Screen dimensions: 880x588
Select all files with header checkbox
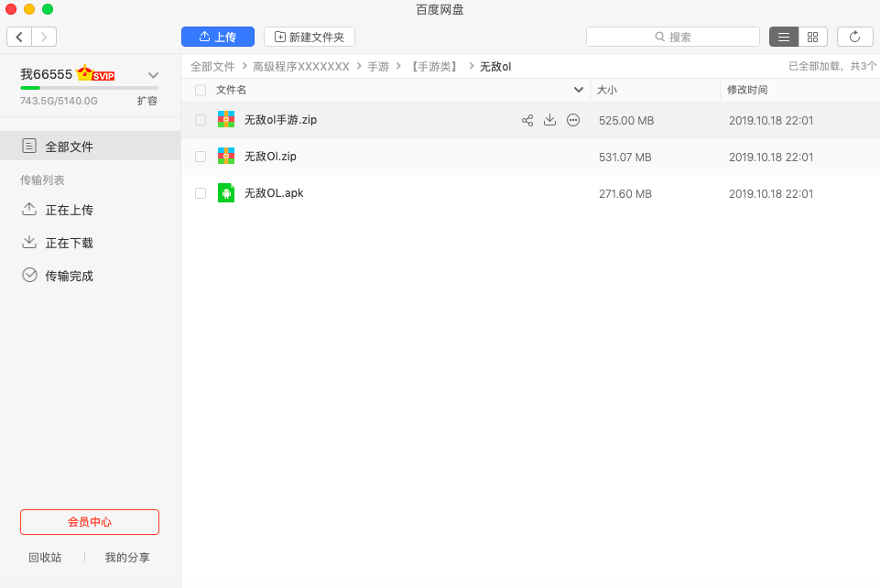201,90
